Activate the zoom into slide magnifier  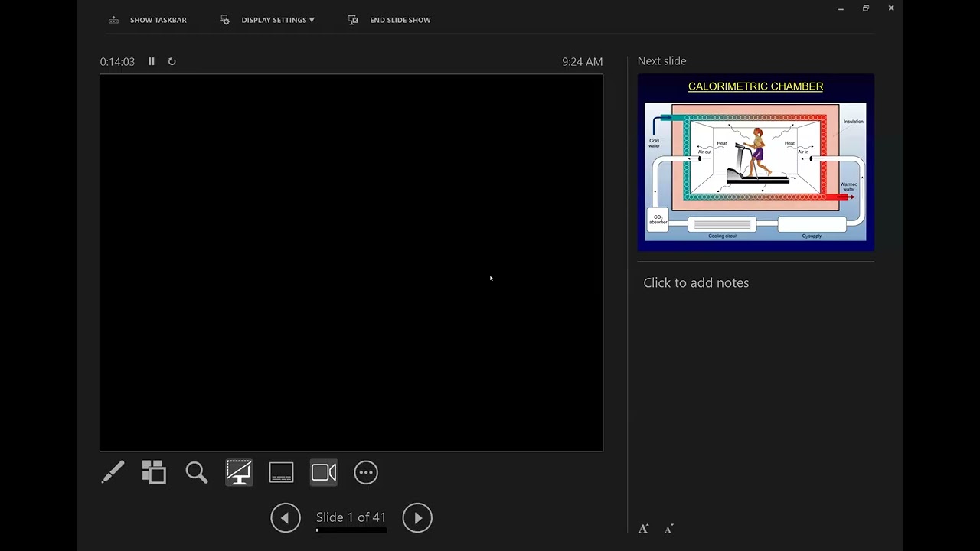[x=197, y=472]
